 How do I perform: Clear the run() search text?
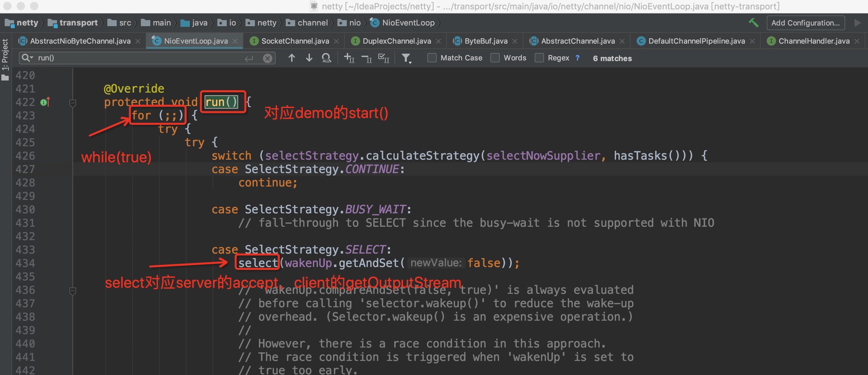[268, 58]
